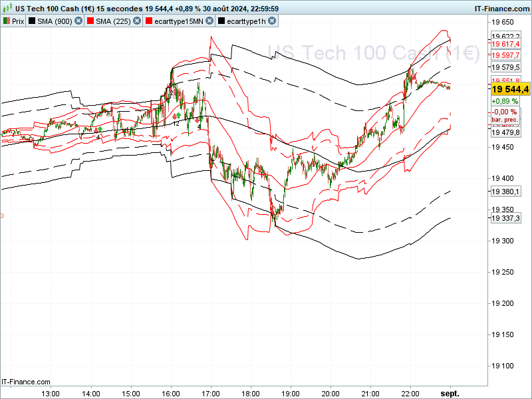This screenshot has height=399, width=532.
Task: Remove the ecarttype15MN indicator
Action: 209,21
